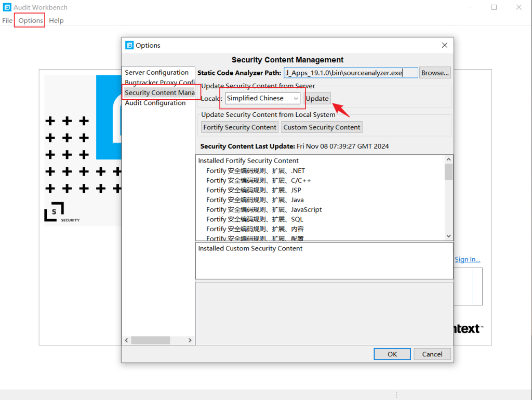The width and height of the screenshot is (532, 400).
Task: Select the Fortify JavaScript rules entry
Action: point(264,209)
